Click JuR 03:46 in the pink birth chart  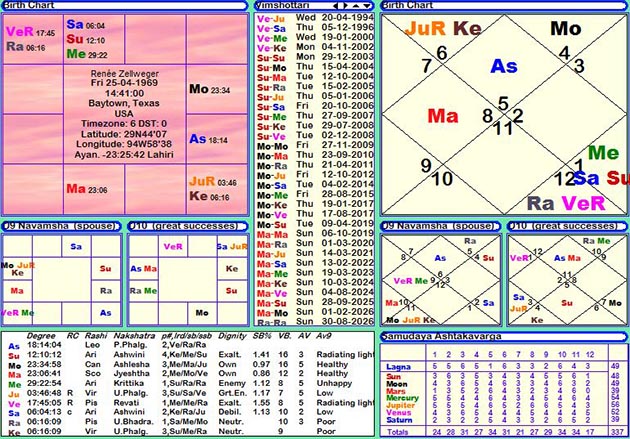(x=213, y=182)
